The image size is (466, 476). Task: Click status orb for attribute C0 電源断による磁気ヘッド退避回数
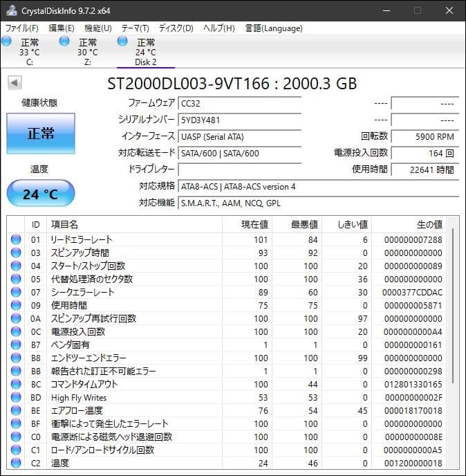[x=16, y=437]
